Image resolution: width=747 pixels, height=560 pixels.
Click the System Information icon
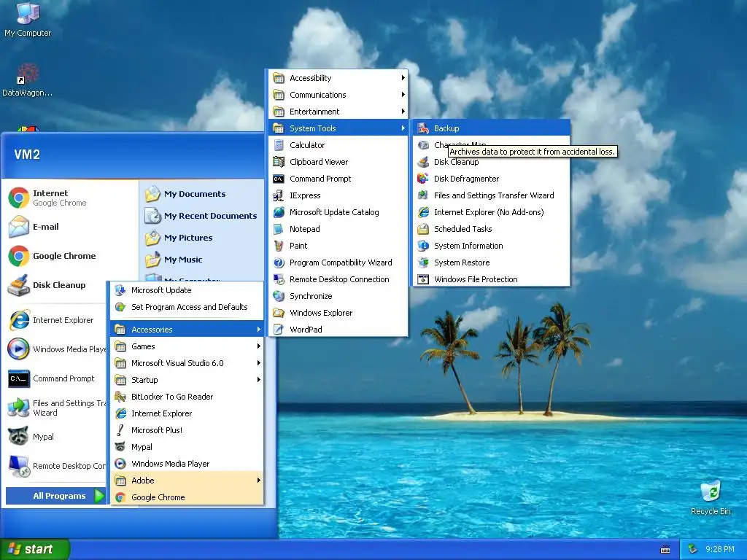click(423, 246)
